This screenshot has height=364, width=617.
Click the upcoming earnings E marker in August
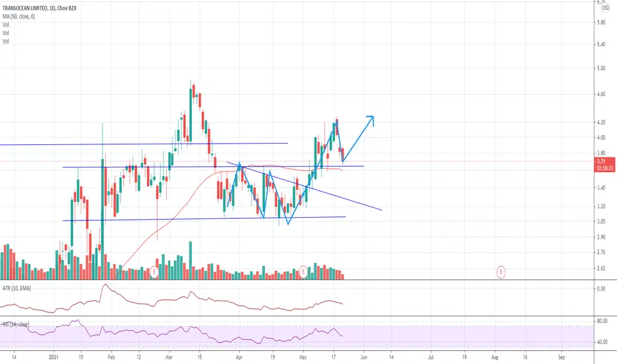501,271
